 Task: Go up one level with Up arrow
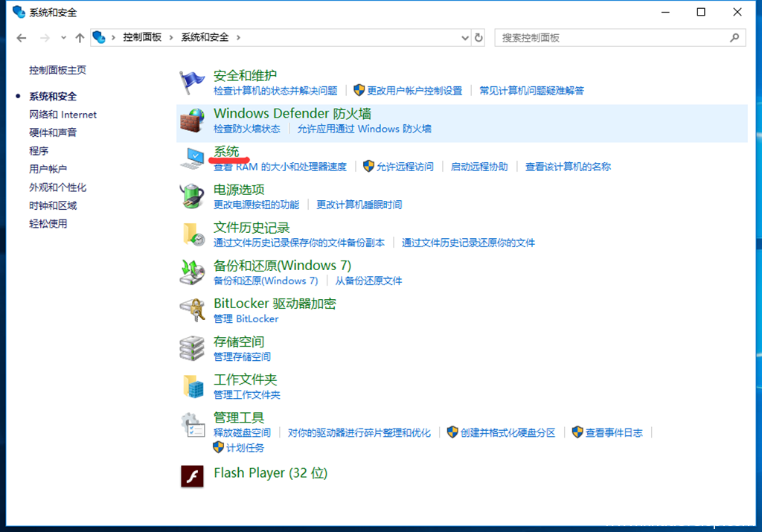[80, 38]
